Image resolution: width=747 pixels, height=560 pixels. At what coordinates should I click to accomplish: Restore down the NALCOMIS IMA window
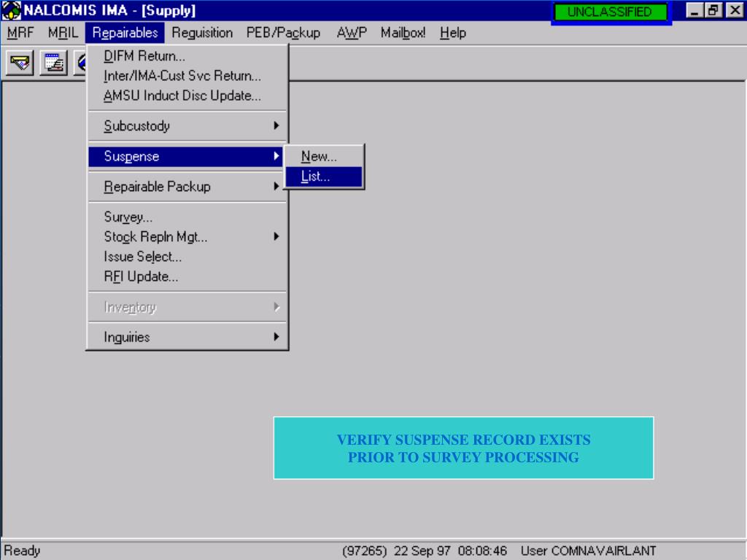713,10
